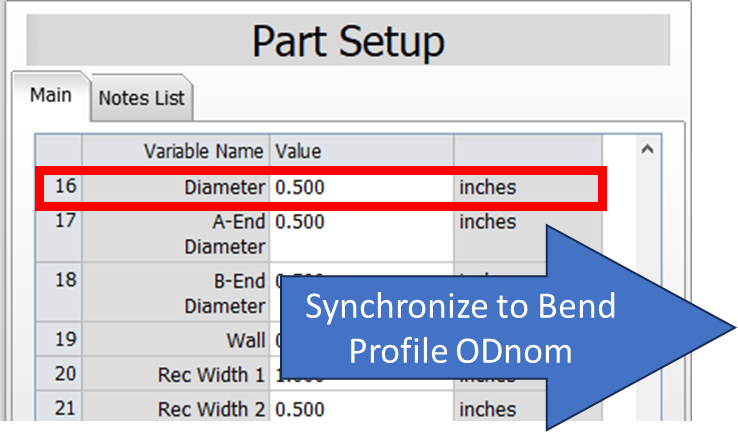Select row header 18

pyautogui.click(x=59, y=292)
